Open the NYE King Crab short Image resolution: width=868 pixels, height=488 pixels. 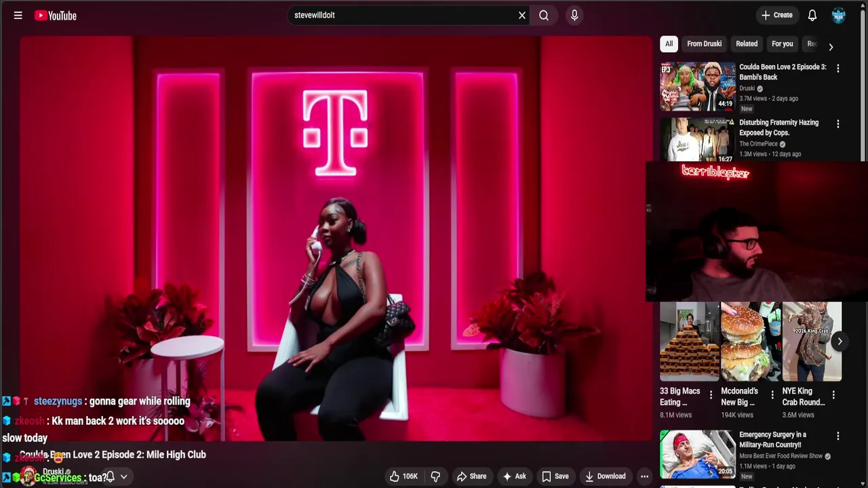coord(812,342)
